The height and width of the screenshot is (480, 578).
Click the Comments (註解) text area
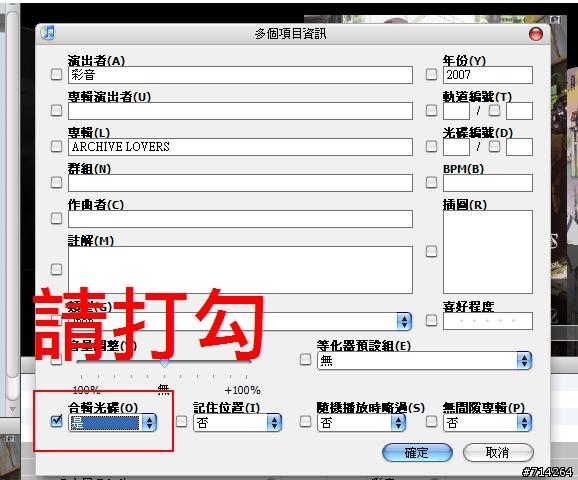(x=240, y=270)
